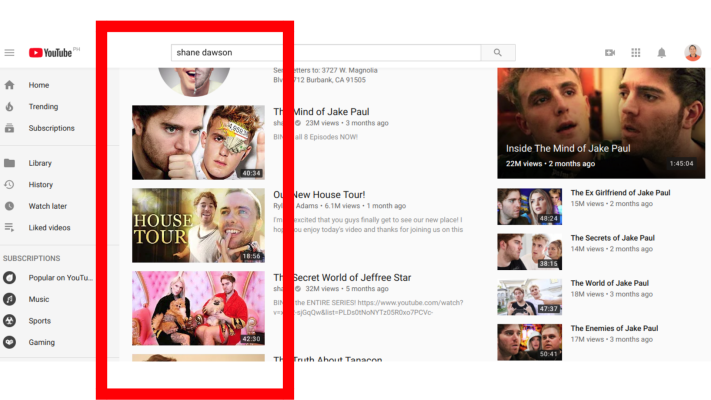Click The Enemies of Jake Paul title

point(614,328)
